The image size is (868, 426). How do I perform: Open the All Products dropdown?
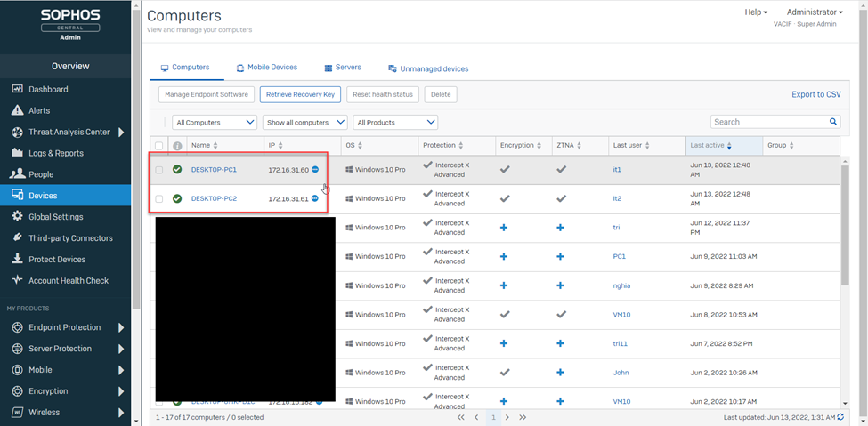[395, 122]
